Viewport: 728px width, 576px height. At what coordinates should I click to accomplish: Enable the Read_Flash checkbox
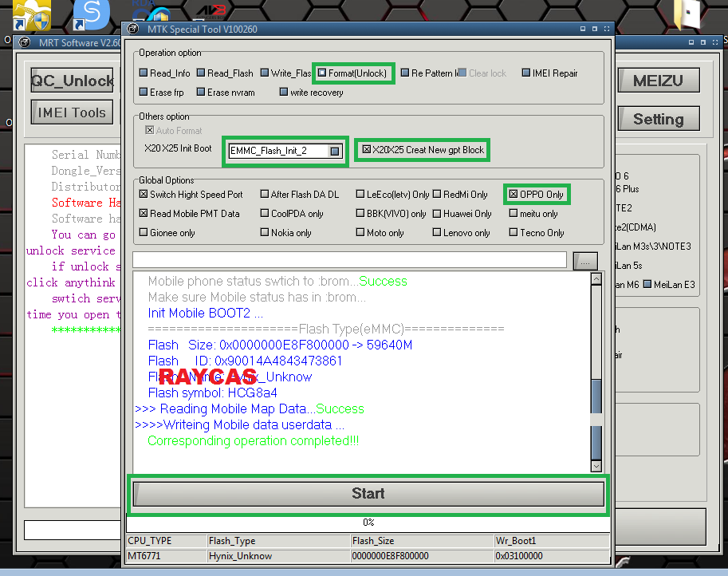(x=201, y=73)
